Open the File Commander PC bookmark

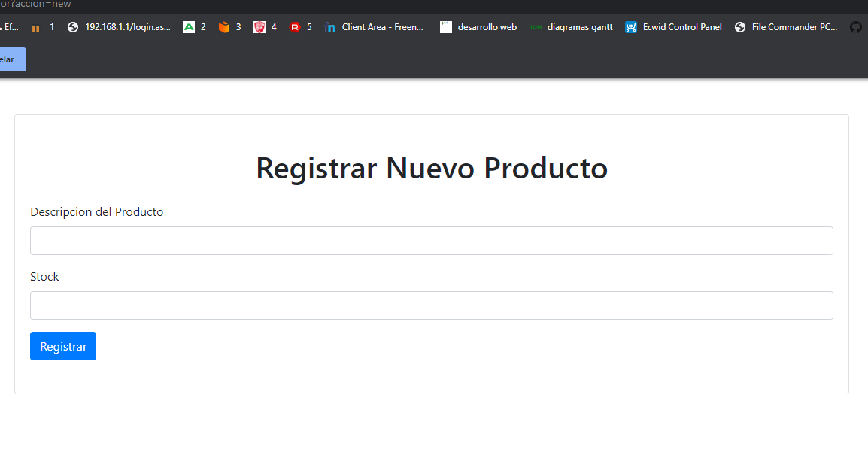pyautogui.click(x=792, y=26)
